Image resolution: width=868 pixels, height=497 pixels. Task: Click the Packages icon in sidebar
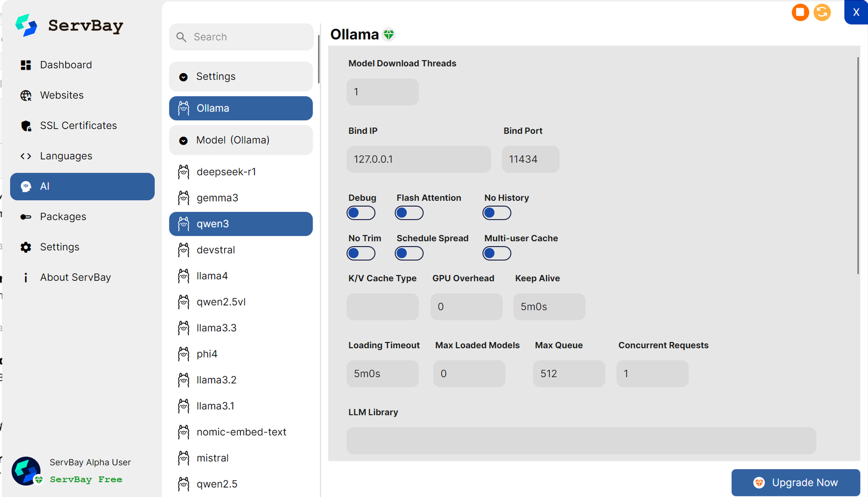(x=26, y=217)
